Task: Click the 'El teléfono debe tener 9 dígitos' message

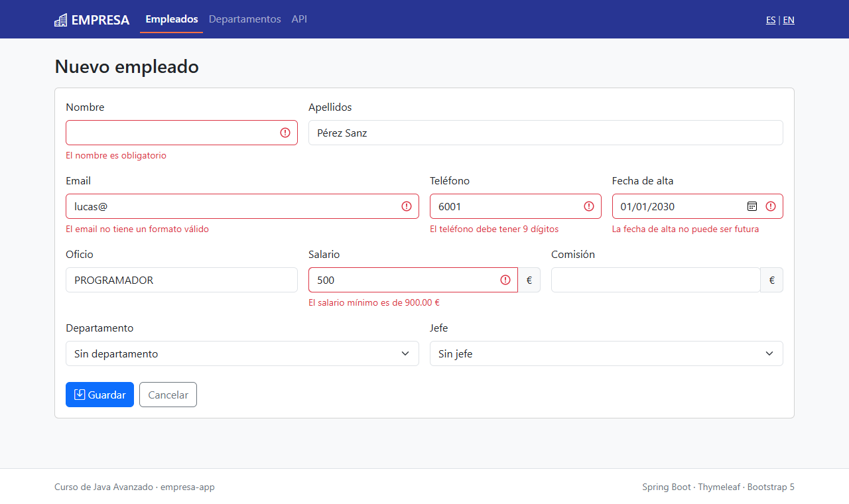Action: [x=494, y=229]
